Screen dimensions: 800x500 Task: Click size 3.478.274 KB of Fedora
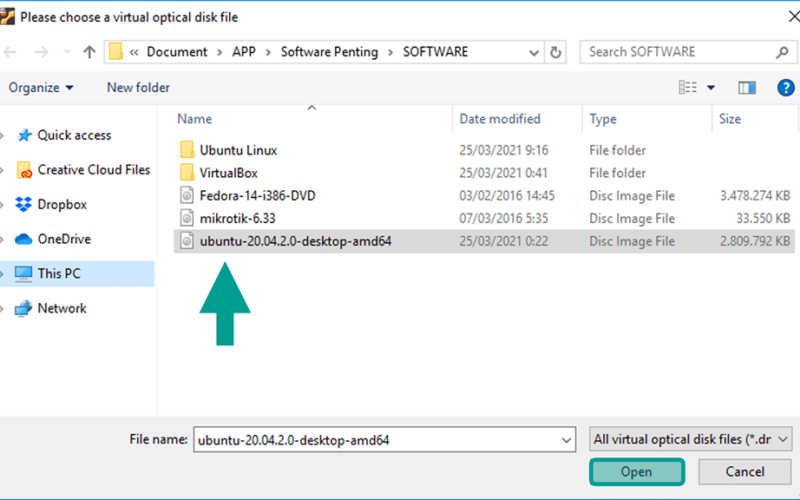(x=755, y=196)
